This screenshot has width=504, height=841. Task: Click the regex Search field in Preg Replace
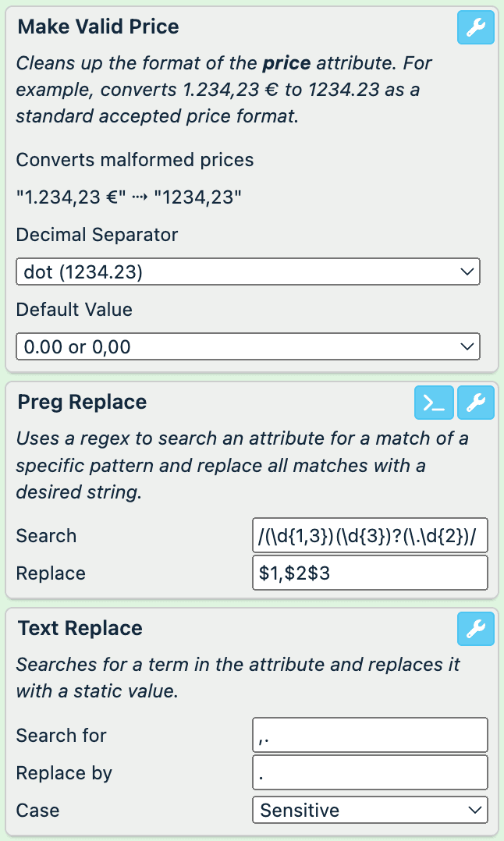pos(370,535)
